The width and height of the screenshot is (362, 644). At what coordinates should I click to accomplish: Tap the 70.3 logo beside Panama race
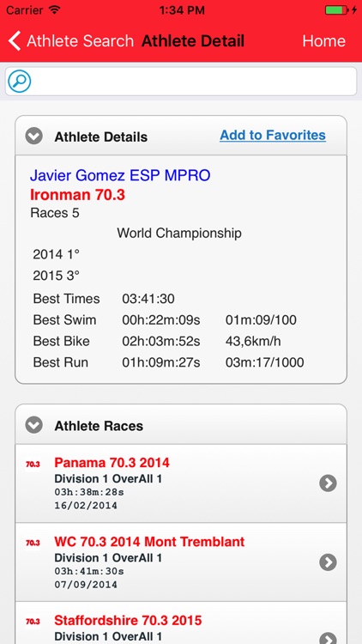click(33, 464)
